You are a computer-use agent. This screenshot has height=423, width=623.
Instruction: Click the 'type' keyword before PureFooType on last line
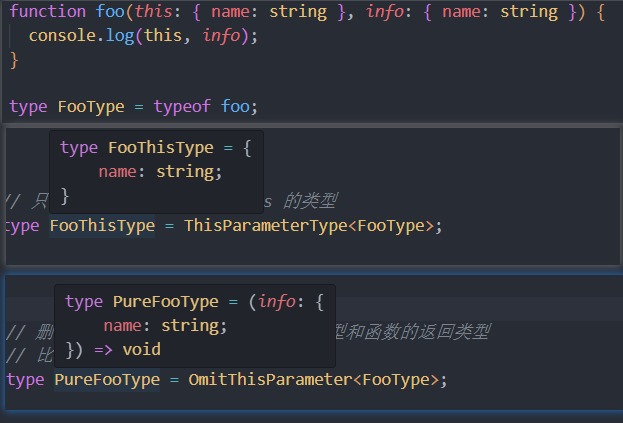pos(25,379)
